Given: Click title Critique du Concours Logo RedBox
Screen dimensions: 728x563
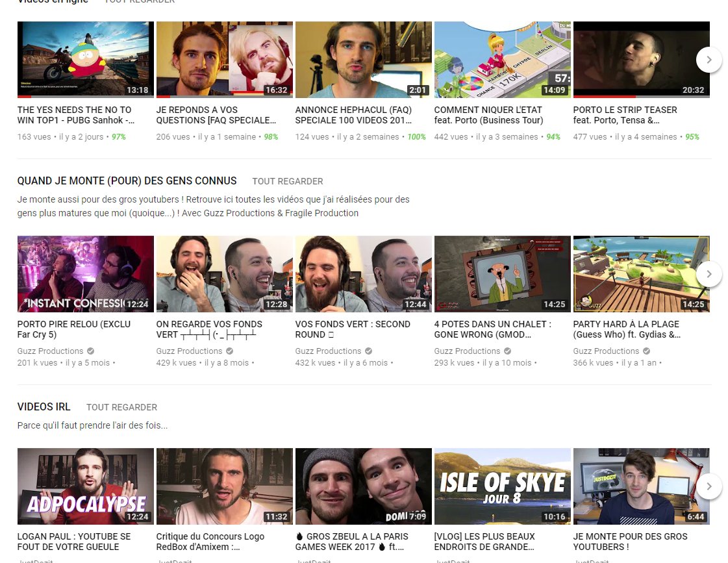Looking at the screenshot, I should (x=210, y=542).
